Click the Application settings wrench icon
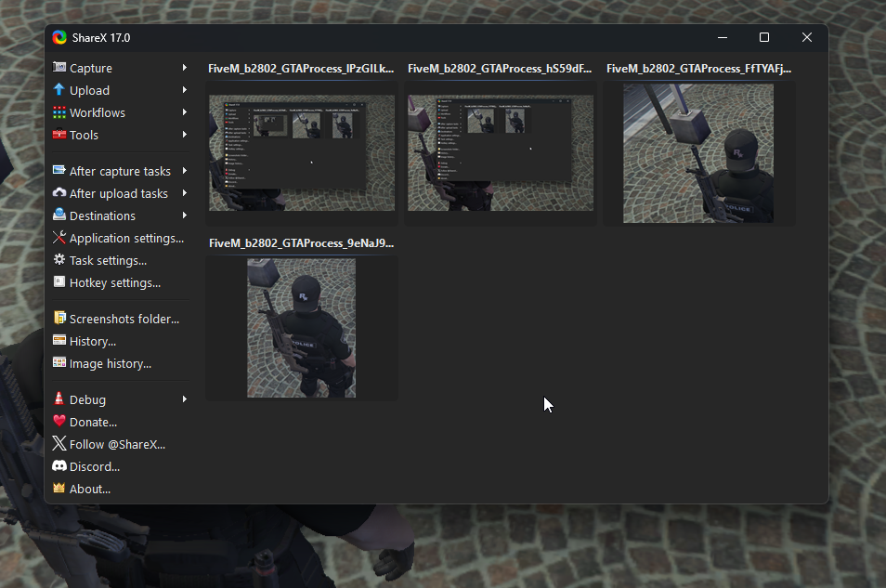This screenshot has width=886, height=588. [x=59, y=238]
